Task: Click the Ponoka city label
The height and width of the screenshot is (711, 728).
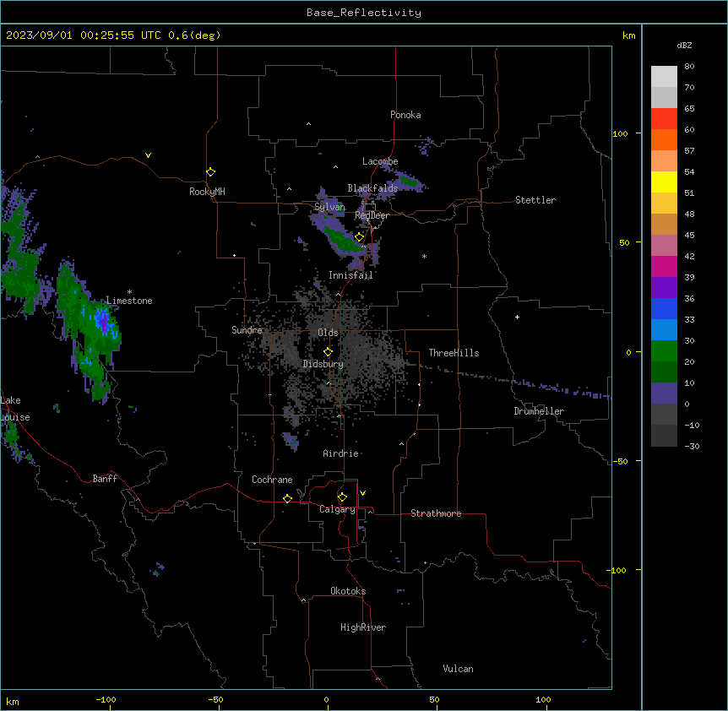Action: point(405,115)
